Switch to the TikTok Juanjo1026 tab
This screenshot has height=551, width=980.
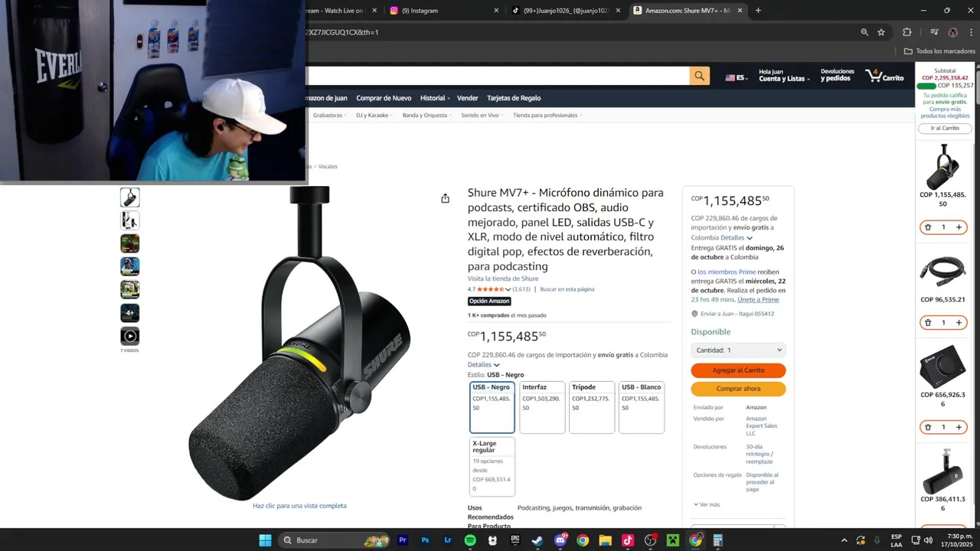coord(567,11)
